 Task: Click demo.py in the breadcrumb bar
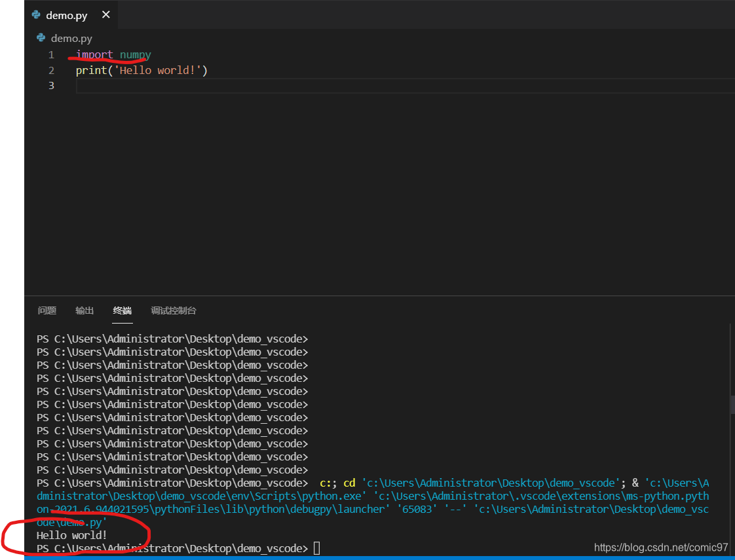pyautogui.click(x=71, y=39)
